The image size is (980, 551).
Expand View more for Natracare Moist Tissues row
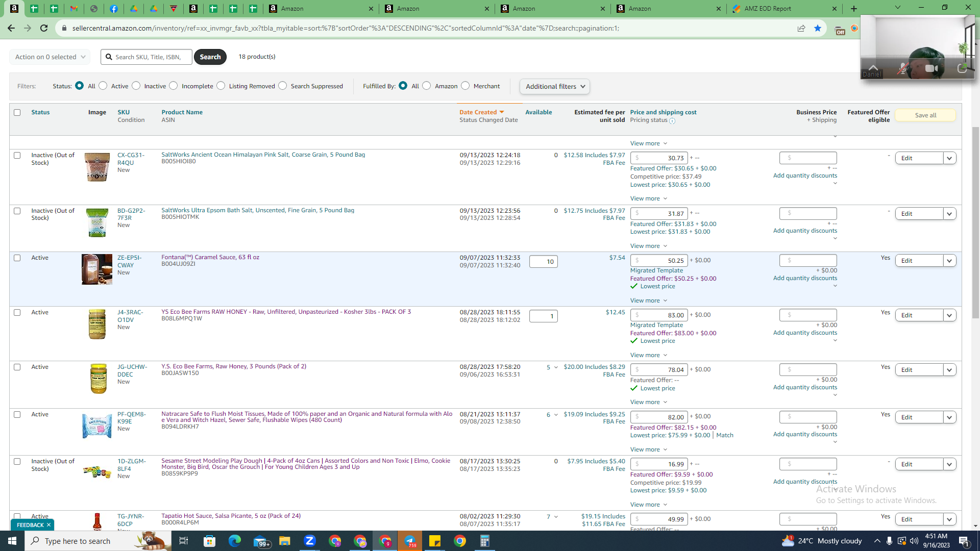tap(648, 449)
